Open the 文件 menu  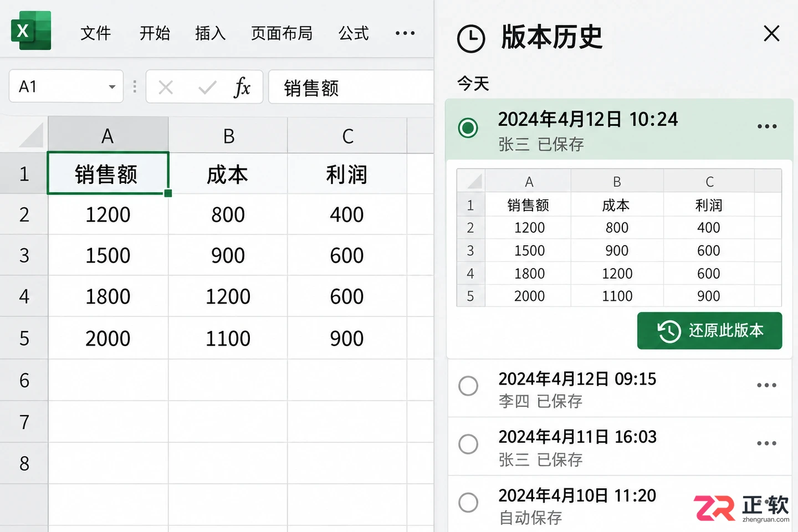(x=96, y=33)
